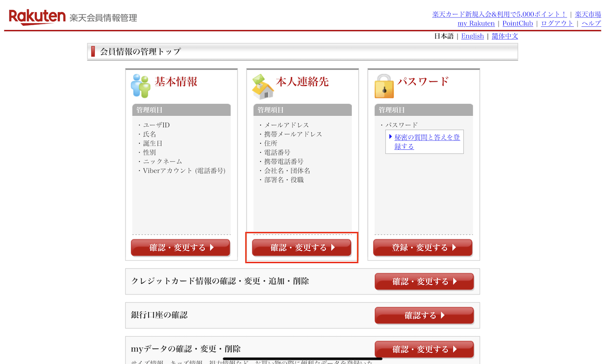Open 秘密の質問と答えを登録する link
The image size is (602, 364).
427,141
